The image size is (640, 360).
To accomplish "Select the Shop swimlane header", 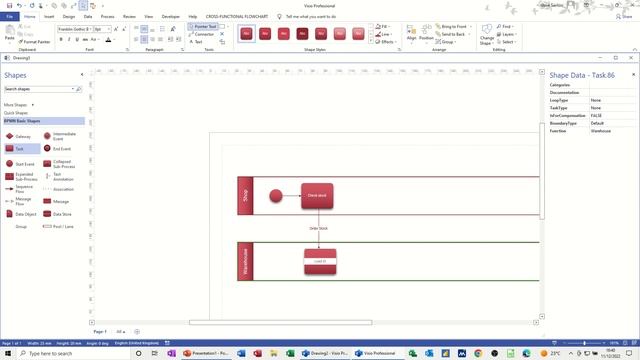I will coord(245,196).
